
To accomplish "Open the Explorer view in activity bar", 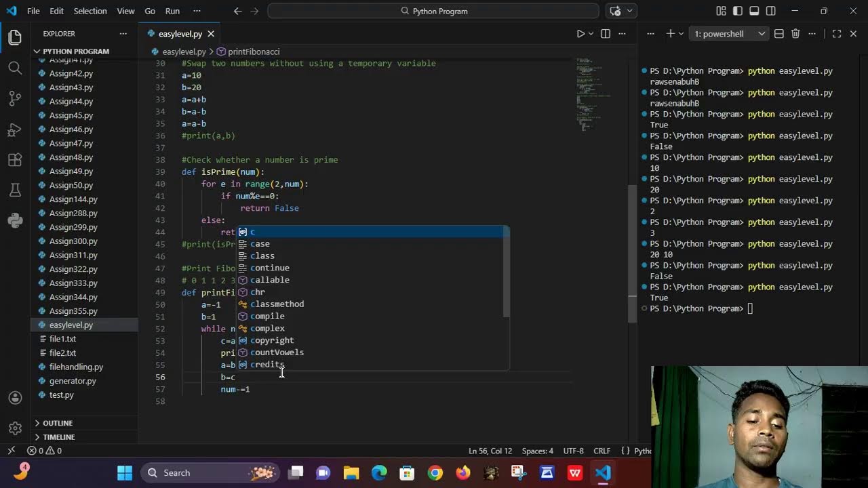I will tap(15, 37).
